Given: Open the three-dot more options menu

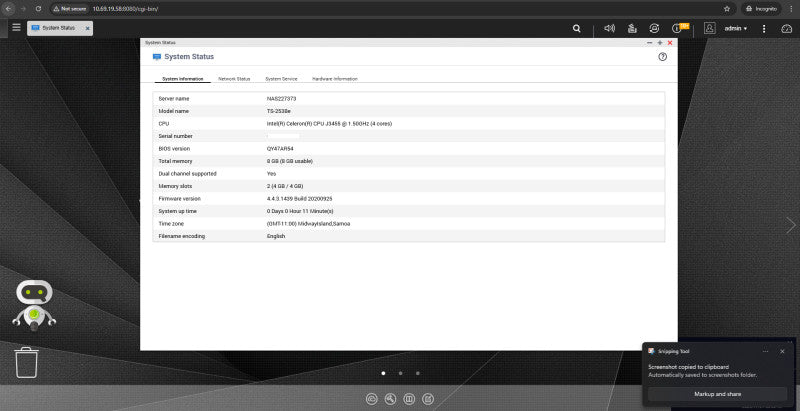Looking at the screenshot, I should coord(764,29).
